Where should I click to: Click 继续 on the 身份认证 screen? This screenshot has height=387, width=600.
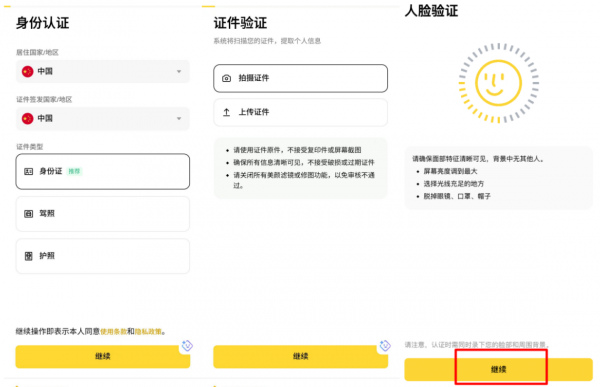click(103, 356)
